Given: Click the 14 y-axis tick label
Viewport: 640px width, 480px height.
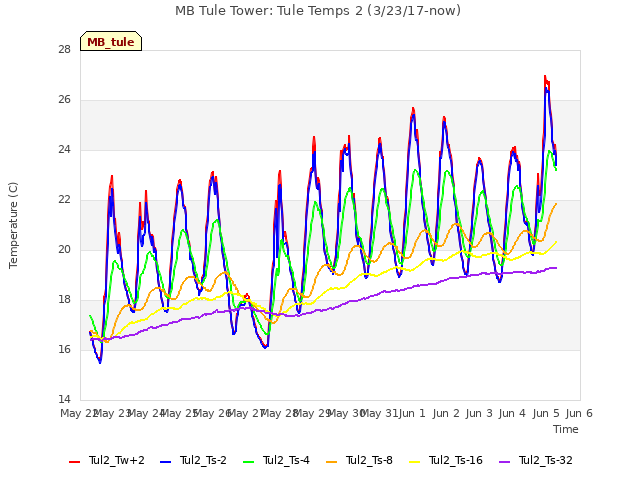Looking at the screenshot, I should [64, 399].
